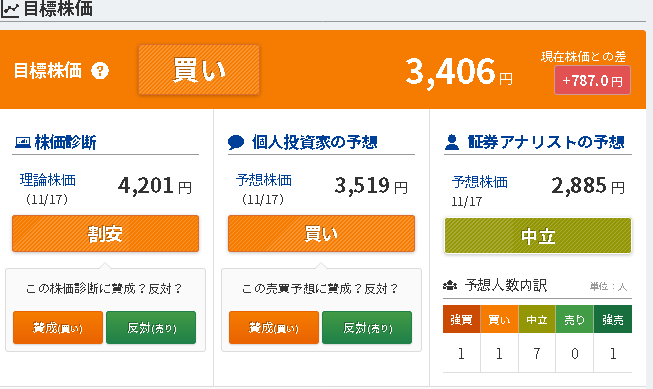Viewport: 653px width, 389px height.
Task: Click 賛成(買い) under the 株価診断 vote
Action: pyautogui.click(x=58, y=328)
